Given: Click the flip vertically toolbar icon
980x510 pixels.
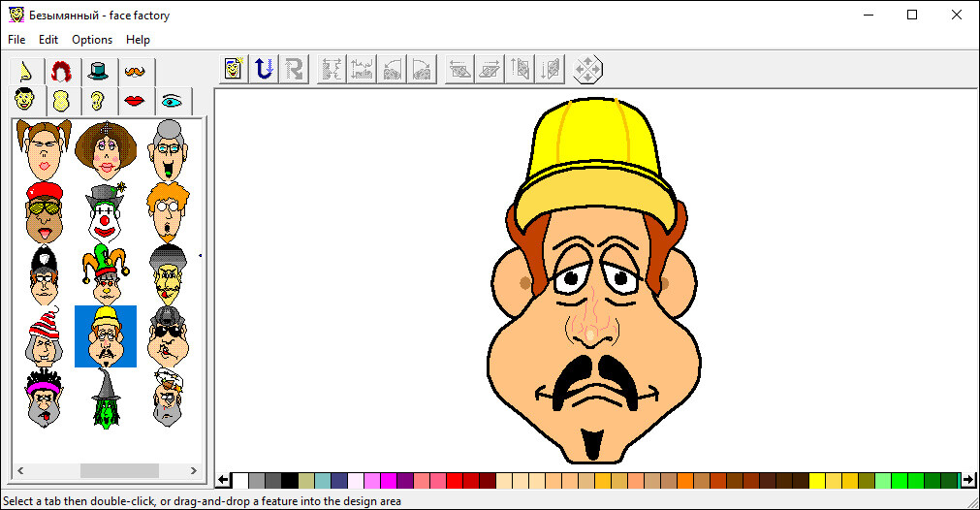Looking at the screenshot, I should 362,69.
